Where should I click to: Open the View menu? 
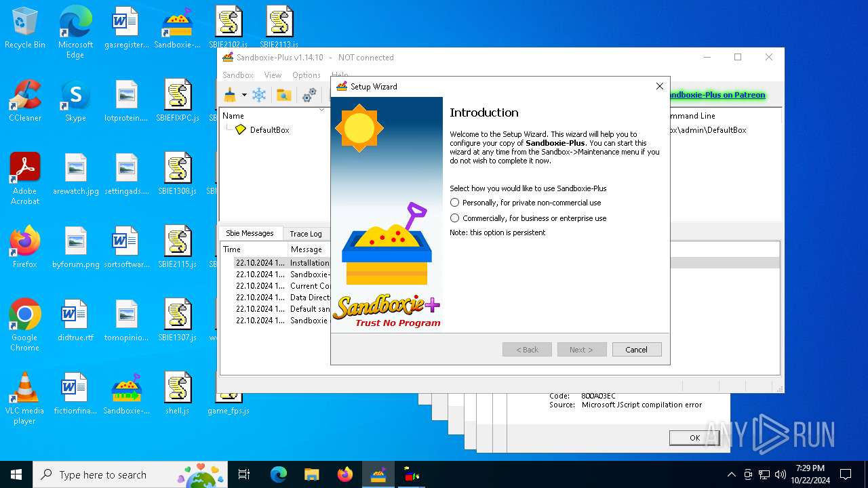[273, 75]
